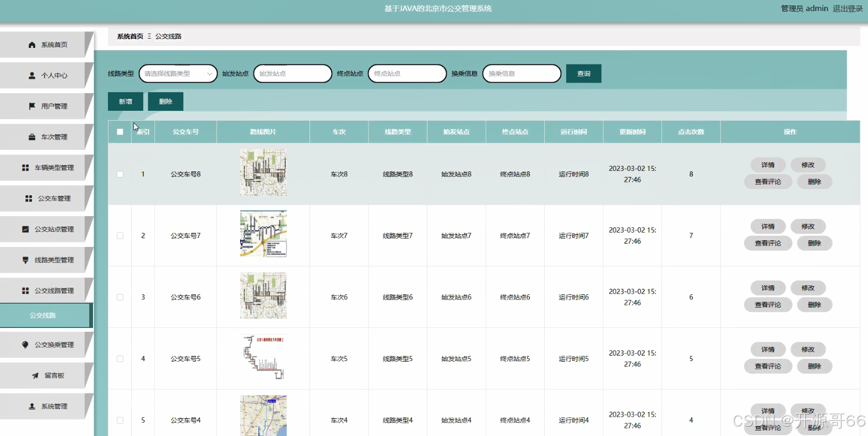Click the grid icon beside 车辆类型管理

(x=25, y=168)
